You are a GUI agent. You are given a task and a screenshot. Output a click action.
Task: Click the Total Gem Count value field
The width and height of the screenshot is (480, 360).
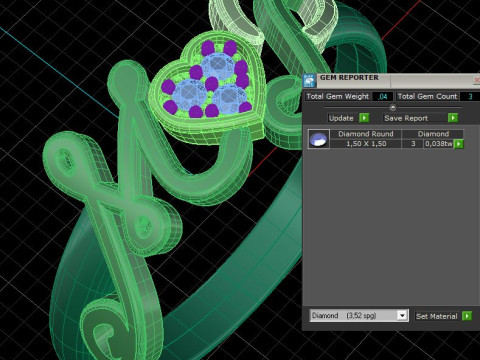click(470, 97)
